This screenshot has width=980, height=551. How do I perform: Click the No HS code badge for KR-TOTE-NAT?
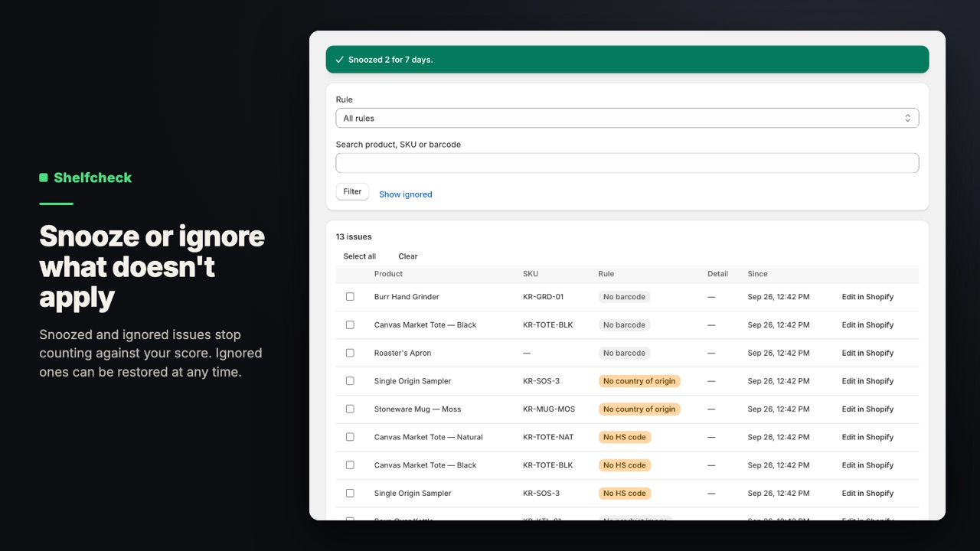(625, 437)
